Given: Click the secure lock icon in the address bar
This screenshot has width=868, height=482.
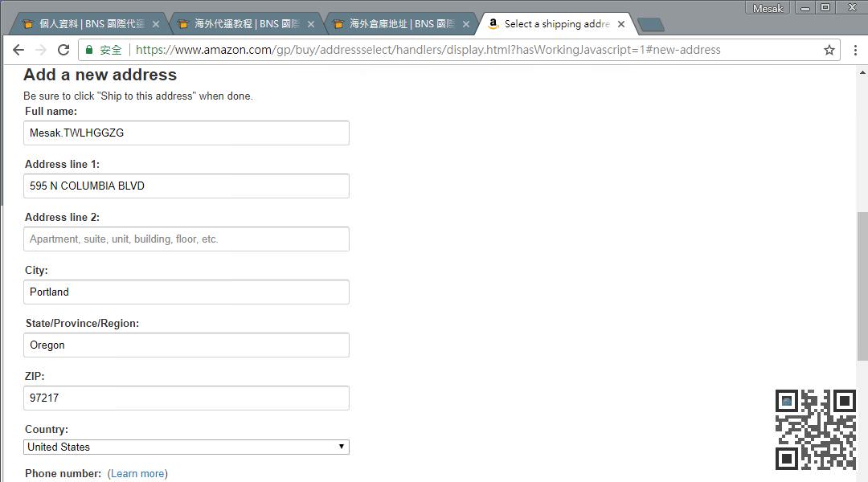Looking at the screenshot, I should 88,50.
